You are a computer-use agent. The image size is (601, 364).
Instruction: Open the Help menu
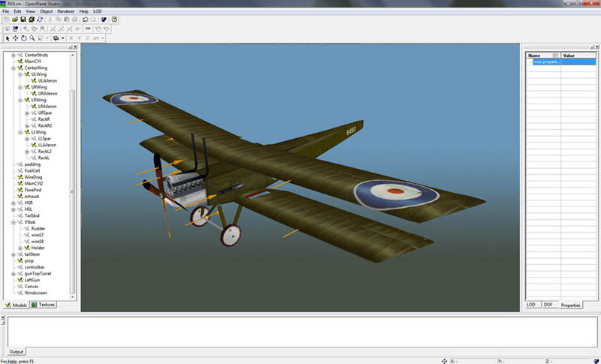click(x=83, y=11)
